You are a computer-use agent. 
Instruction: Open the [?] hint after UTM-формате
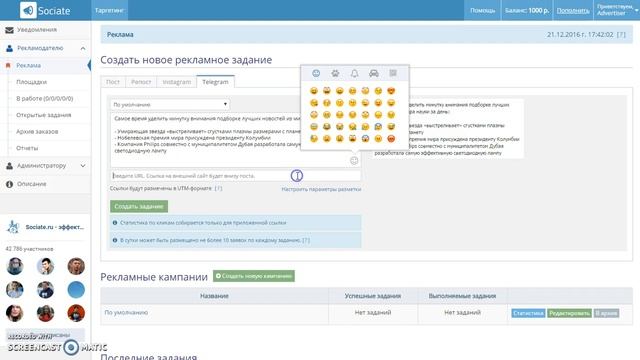pyautogui.click(x=218, y=189)
